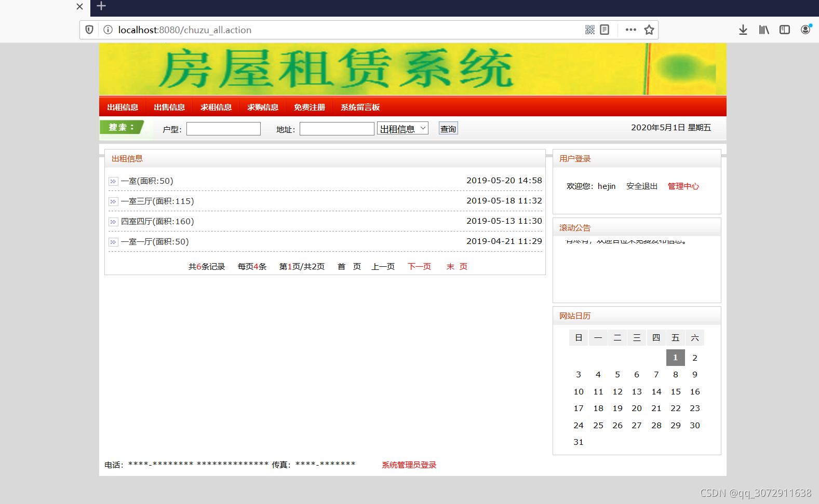The height and width of the screenshot is (504, 819).
Task: Open page actions three-dot menu
Action: point(631,30)
